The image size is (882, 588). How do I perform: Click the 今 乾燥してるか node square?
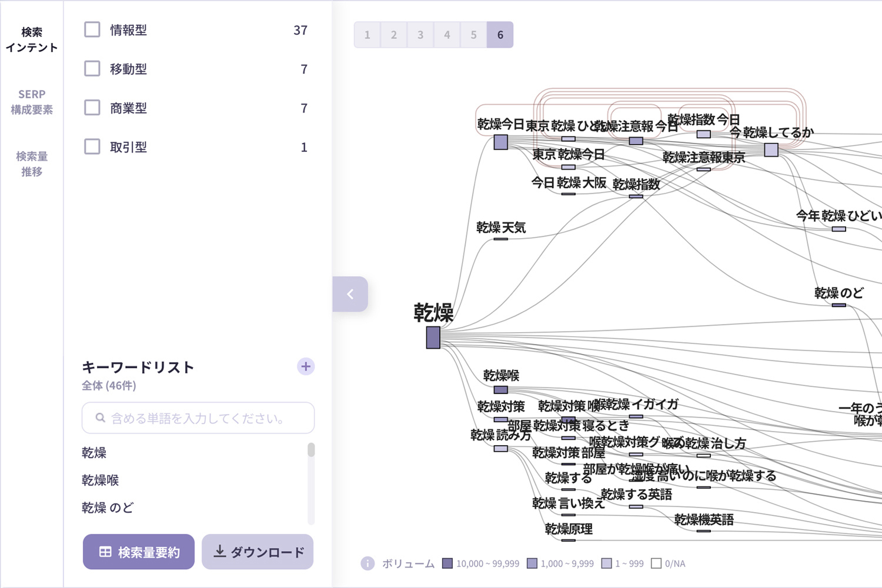point(771,150)
